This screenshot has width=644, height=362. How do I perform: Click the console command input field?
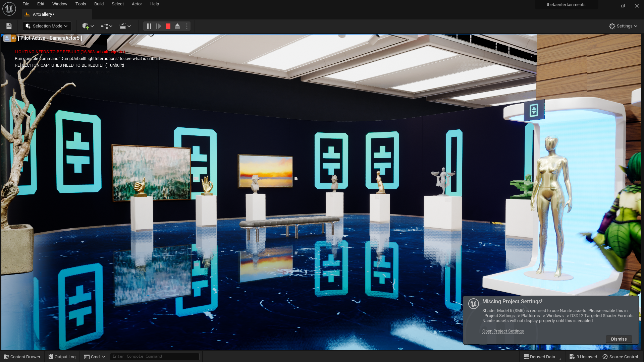click(x=154, y=357)
